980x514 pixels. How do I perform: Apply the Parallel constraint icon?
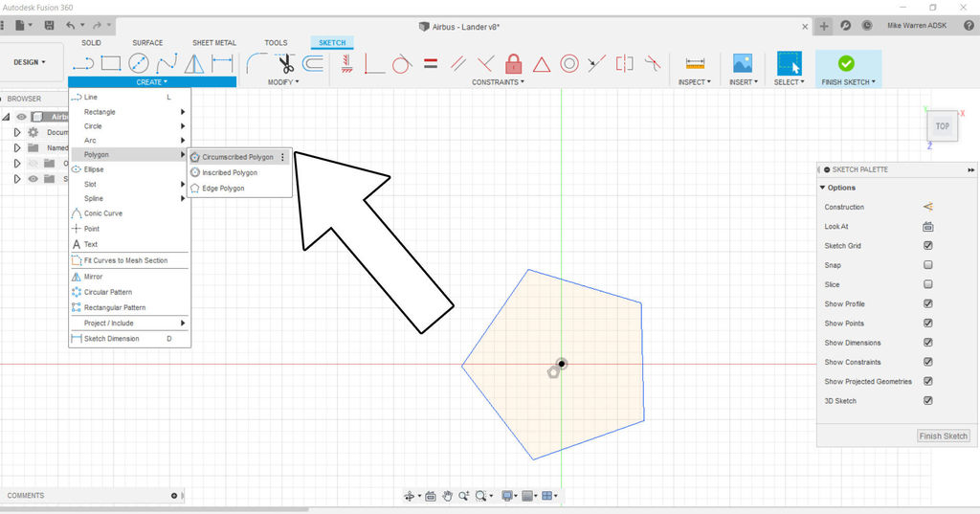[x=458, y=63]
